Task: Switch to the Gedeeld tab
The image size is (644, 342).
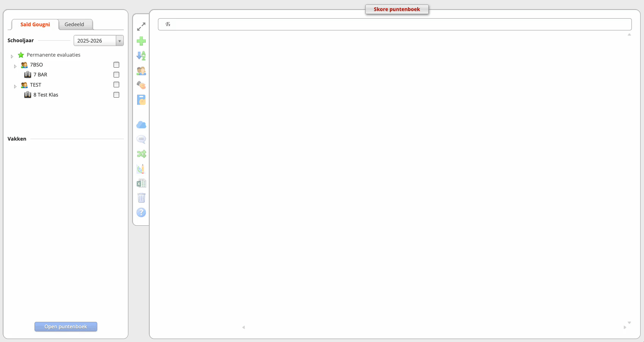Action: click(74, 24)
